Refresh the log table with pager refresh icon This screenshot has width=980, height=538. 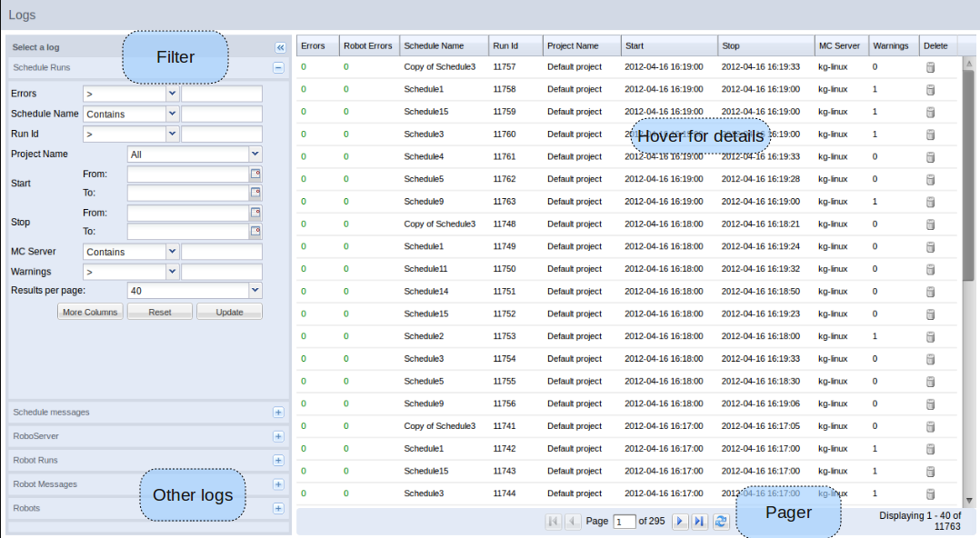tap(721, 522)
